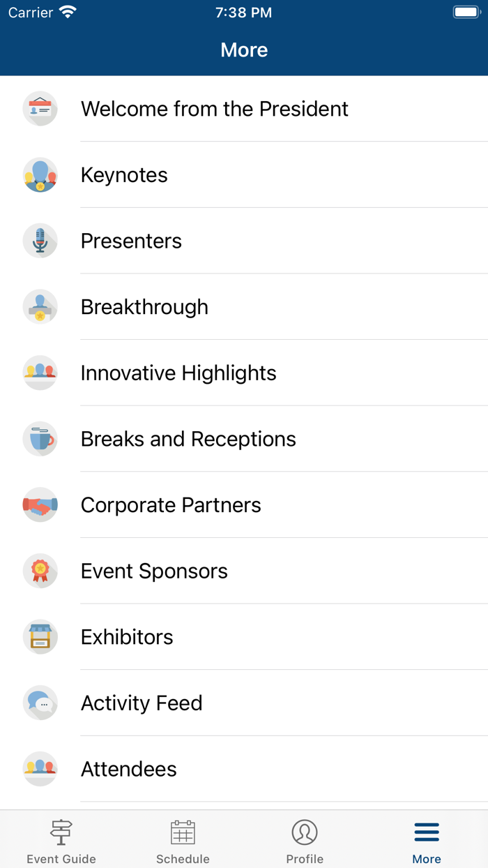
Task: Tap the Keynotes speaker icon
Action: tap(40, 174)
